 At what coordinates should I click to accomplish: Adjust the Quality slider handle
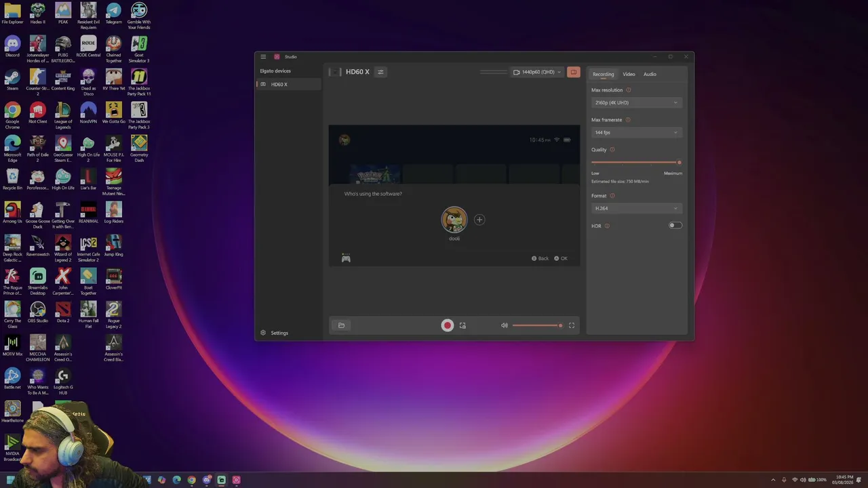coord(679,162)
